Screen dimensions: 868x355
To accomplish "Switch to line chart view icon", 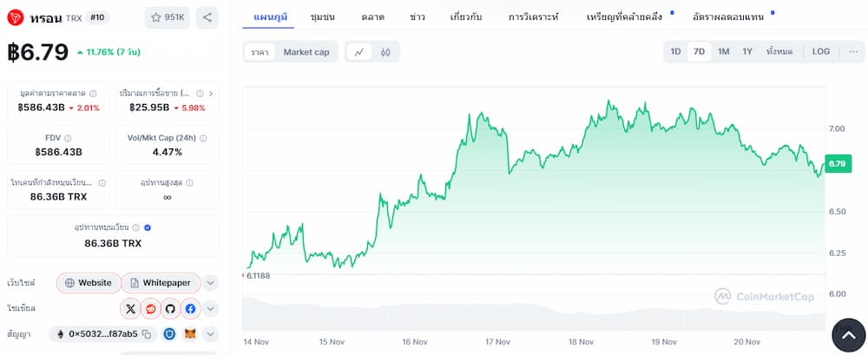I will (359, 52).
